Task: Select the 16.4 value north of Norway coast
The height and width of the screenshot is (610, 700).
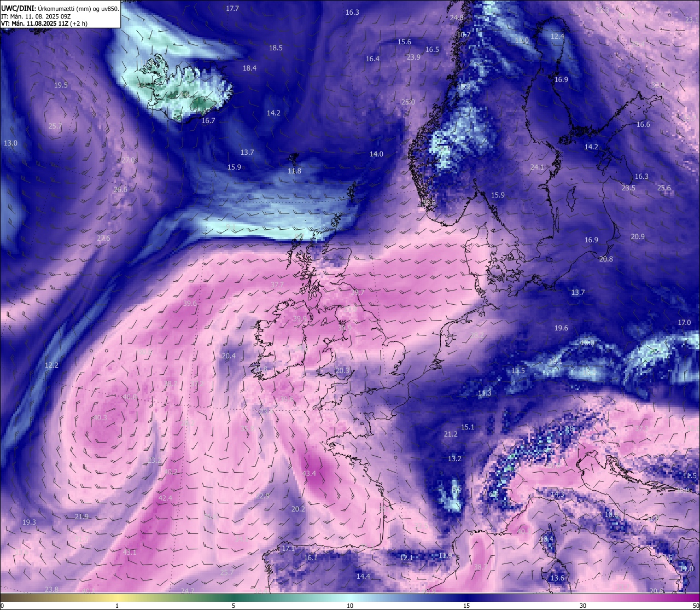Action: point(372,59)
